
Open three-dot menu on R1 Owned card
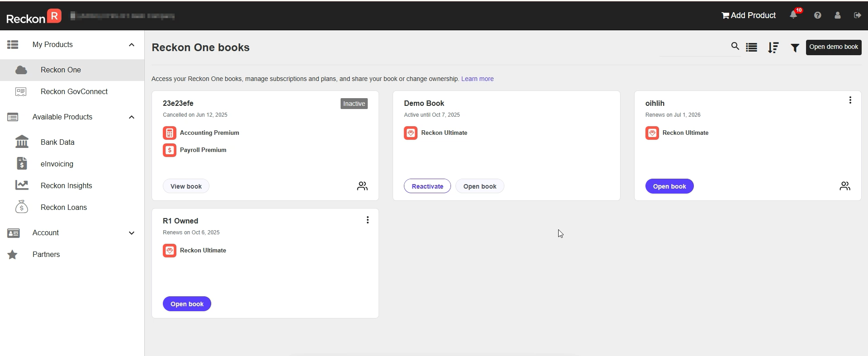(x=367, y=220)
